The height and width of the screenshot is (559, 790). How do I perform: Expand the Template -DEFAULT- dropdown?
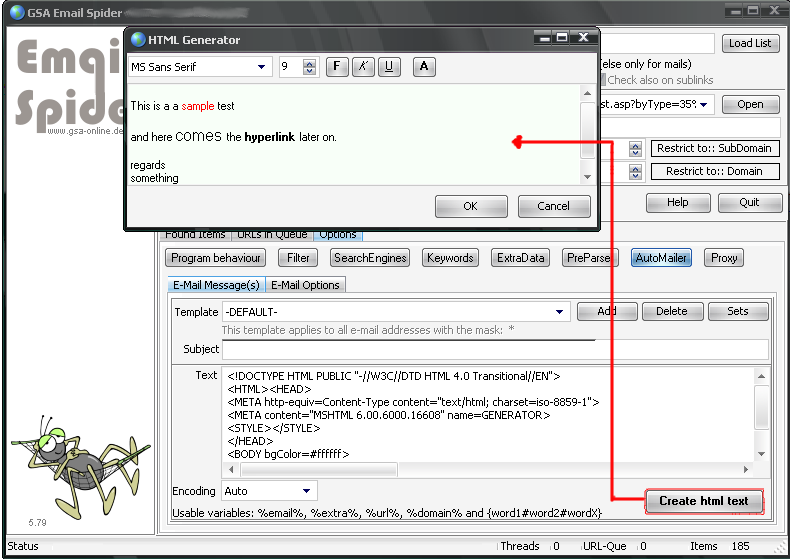[560, 312]
